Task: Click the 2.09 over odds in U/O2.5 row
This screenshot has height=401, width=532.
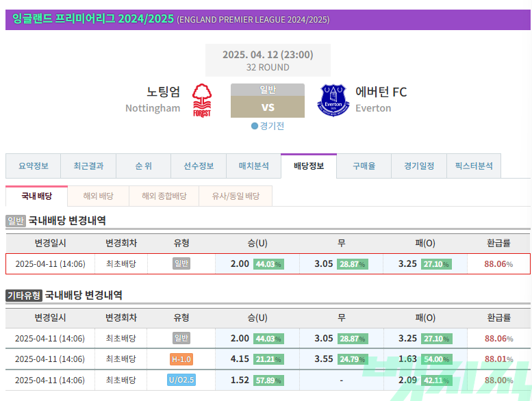Action: click(x=407, y=380)
